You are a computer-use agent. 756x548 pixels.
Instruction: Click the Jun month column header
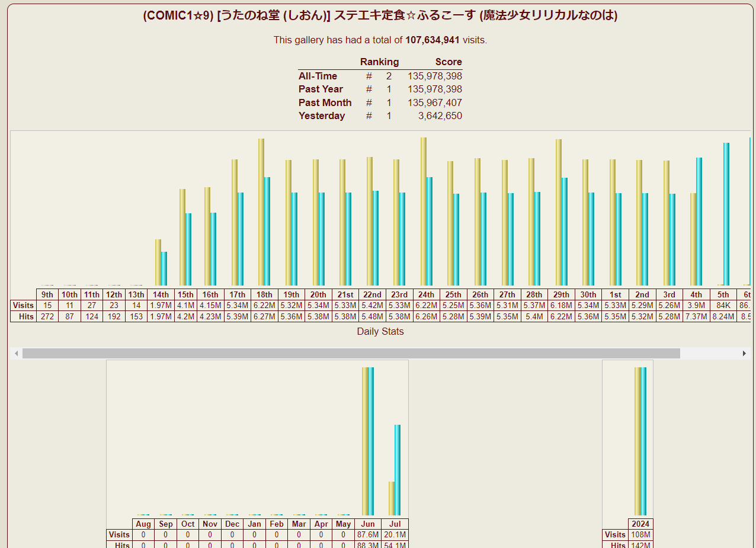tap(368, 524)
